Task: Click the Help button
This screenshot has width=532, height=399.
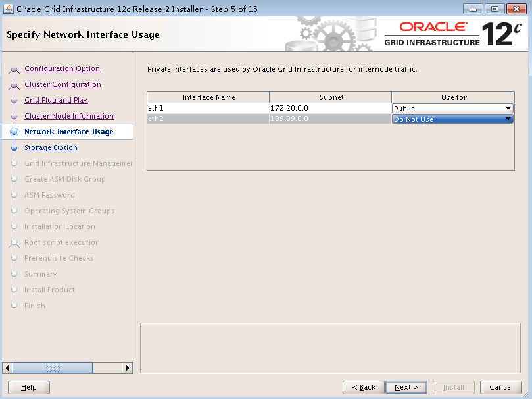Action: tap(29, 387)
